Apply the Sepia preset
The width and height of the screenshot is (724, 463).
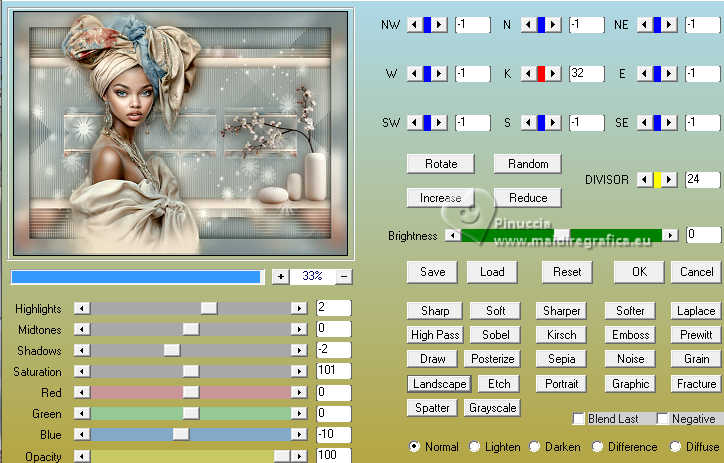click(x=561, y=359)
